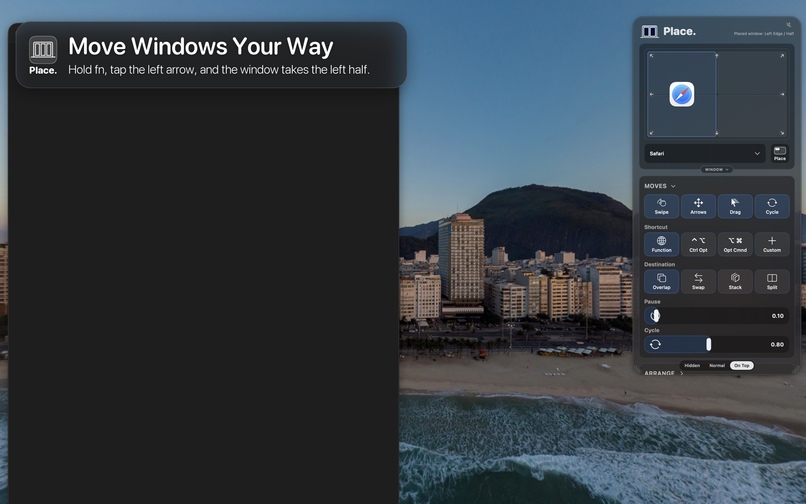Screen dimensions: 806x504
Task: Select the Stack destination mode
Action: click(x=735, y=282)
